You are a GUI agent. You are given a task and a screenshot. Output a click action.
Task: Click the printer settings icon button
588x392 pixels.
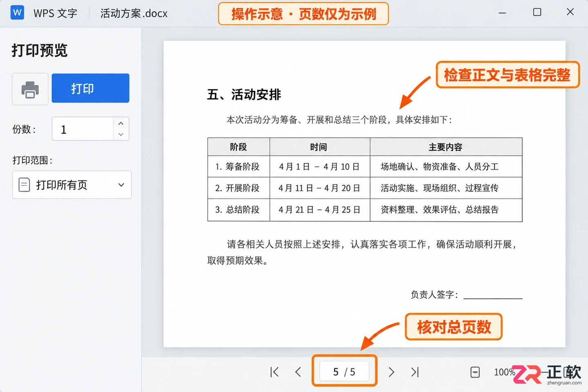pos(30,89)
